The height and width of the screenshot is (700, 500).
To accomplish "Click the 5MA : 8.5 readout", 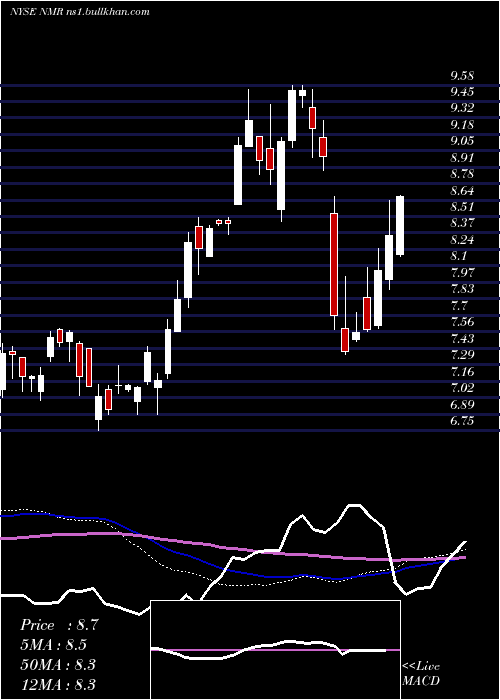I will 54,645.
